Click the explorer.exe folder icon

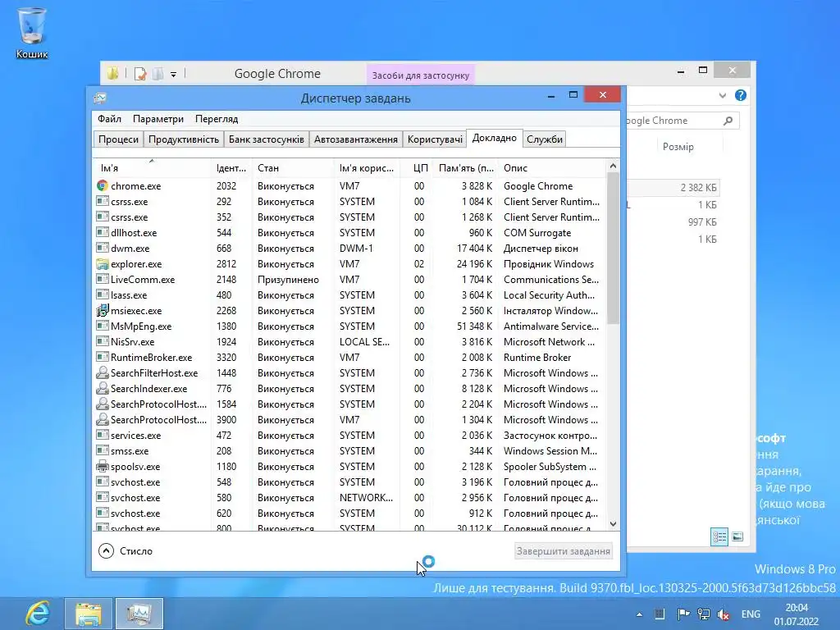pos(102,263)
